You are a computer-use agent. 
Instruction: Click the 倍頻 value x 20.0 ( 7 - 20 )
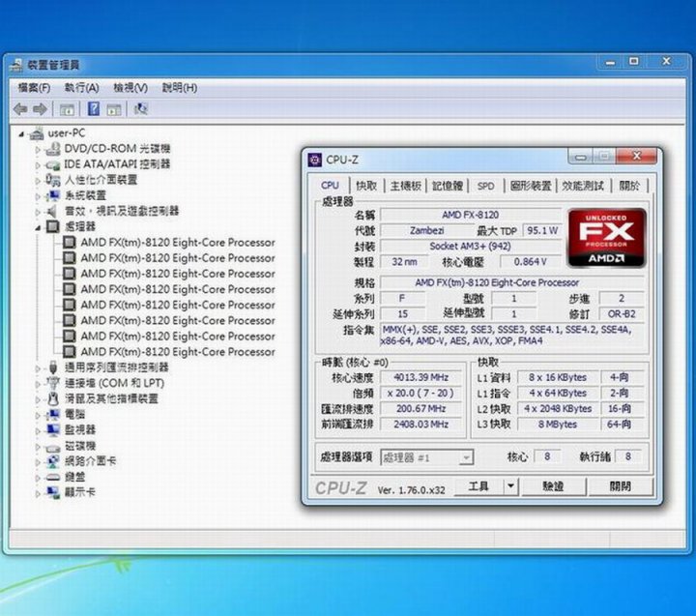[420, 393]
